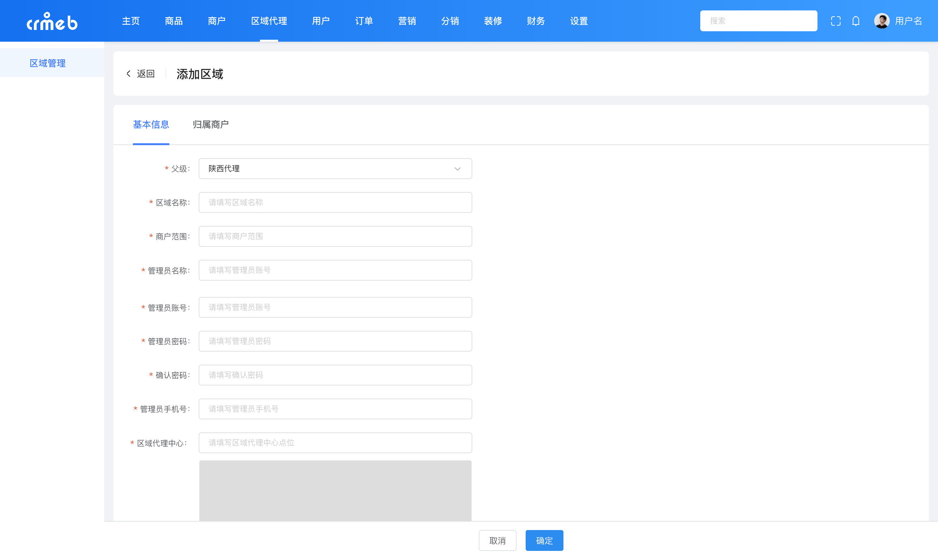
Task: Expand the dropdown arrow beside 陕西代理
Action: [x=458, y=169]
